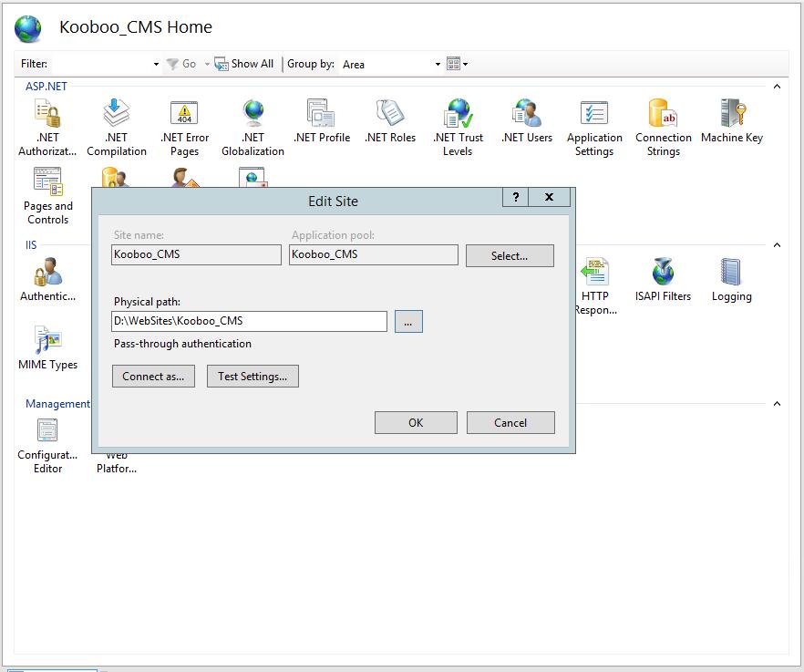
Task: Click the browse (...) button for physical path
Action: coord(408,322)
